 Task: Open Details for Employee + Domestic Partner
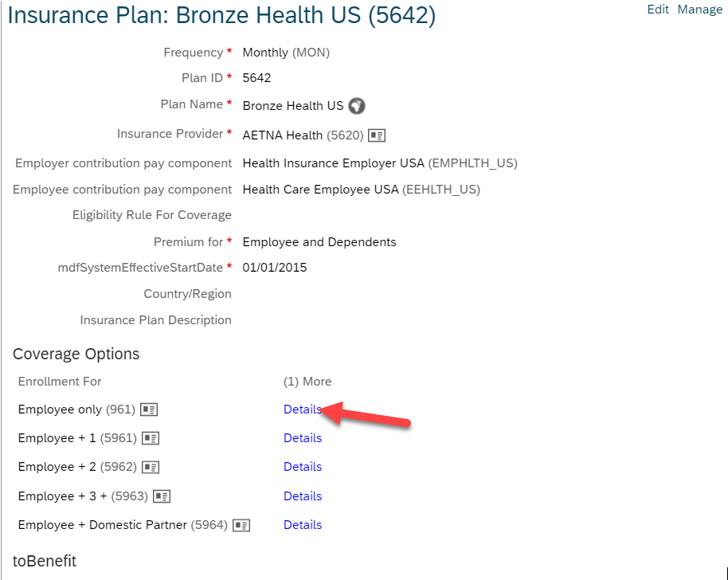point(303,525)
